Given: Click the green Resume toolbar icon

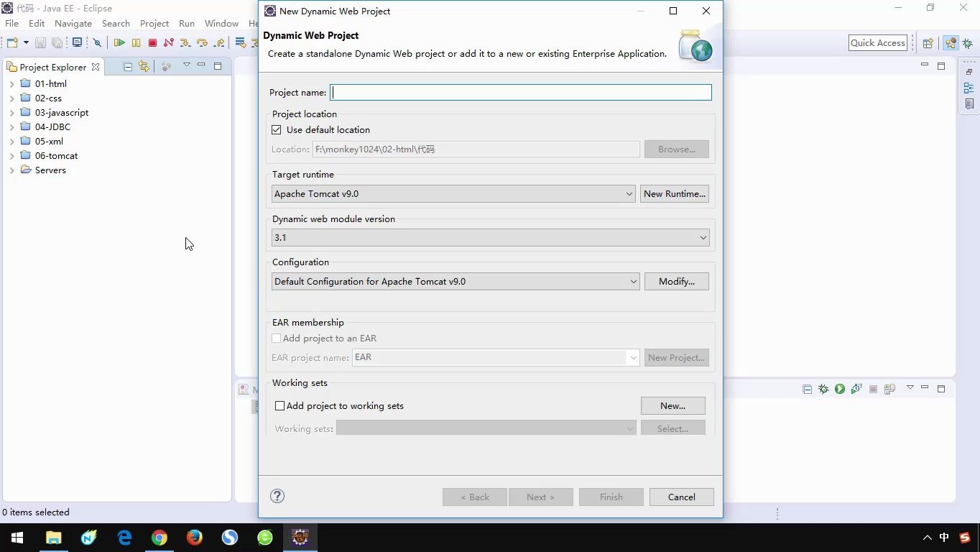Looking at the screenshot, I should [119, 43].
